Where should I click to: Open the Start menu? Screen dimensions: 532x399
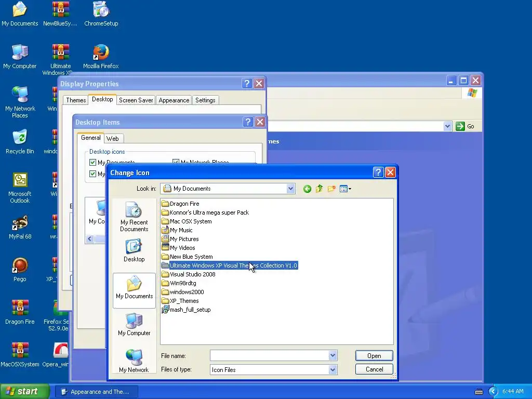24,391
